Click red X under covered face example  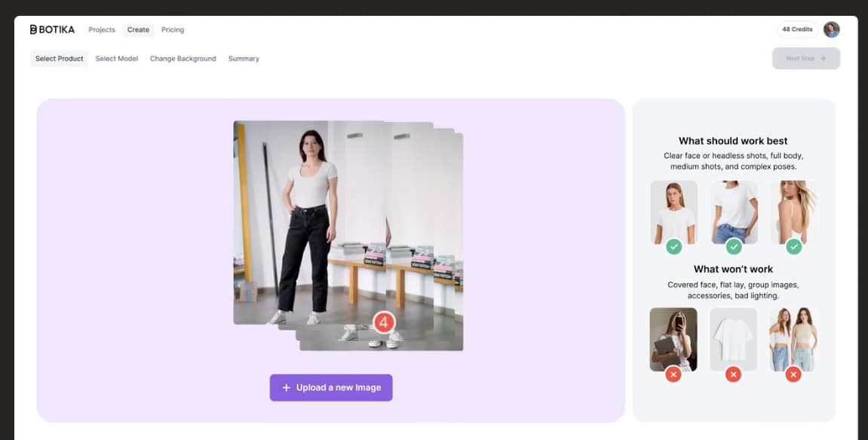click(673, 374)
